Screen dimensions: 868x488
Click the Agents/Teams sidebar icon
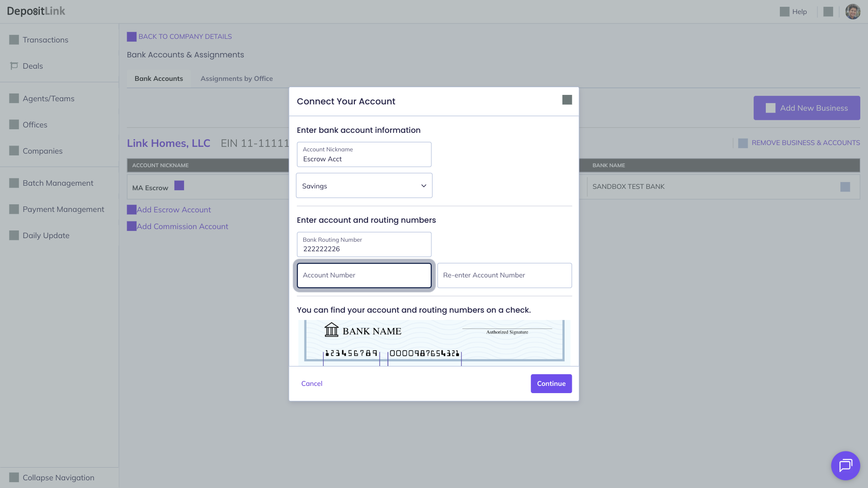point(14,99)
